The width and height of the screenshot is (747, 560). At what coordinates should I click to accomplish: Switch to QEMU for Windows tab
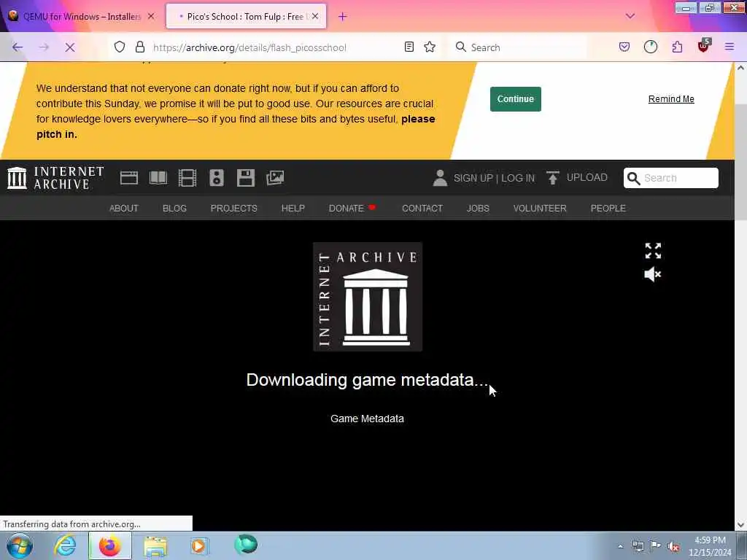pos(82,16)
